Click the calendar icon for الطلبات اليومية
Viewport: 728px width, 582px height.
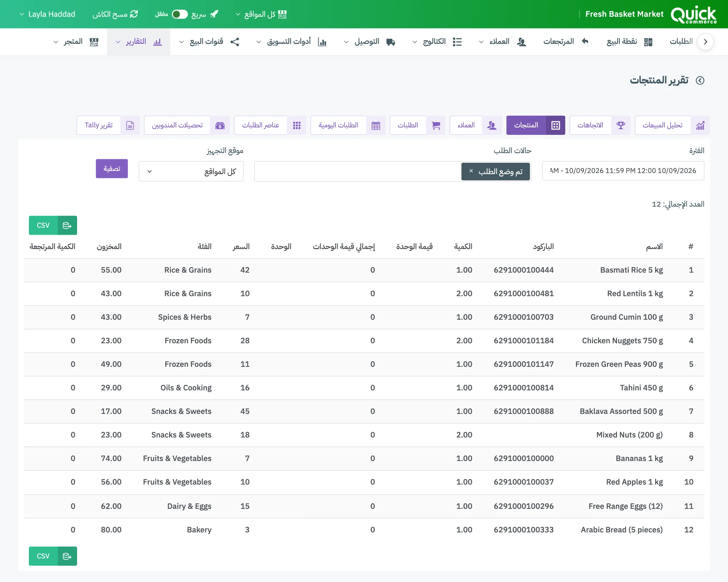coord(376,125)
